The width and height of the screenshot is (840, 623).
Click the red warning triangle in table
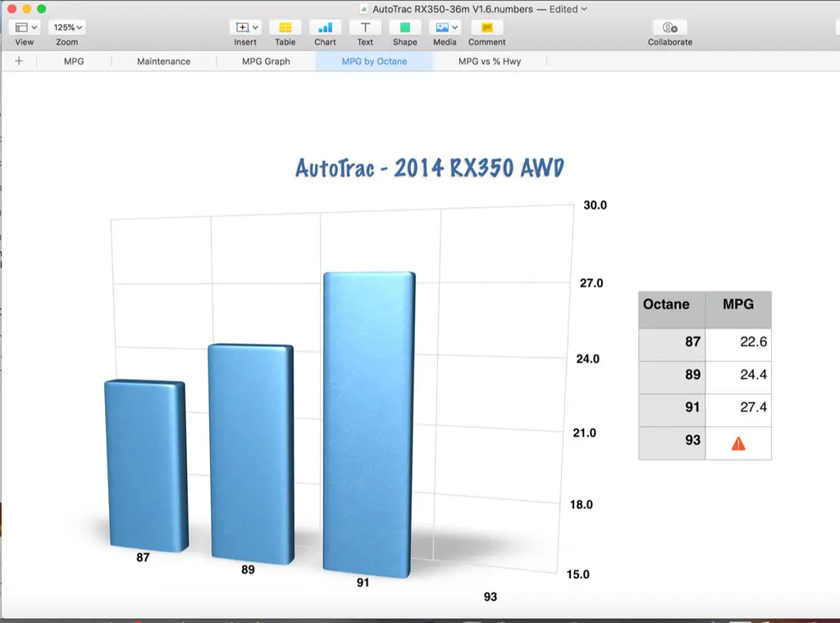click(738, 444)
